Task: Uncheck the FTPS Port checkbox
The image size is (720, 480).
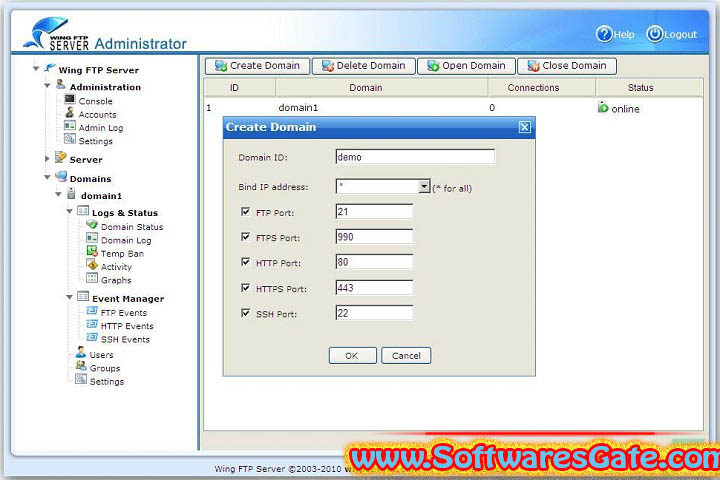Action: pos(246,237)
